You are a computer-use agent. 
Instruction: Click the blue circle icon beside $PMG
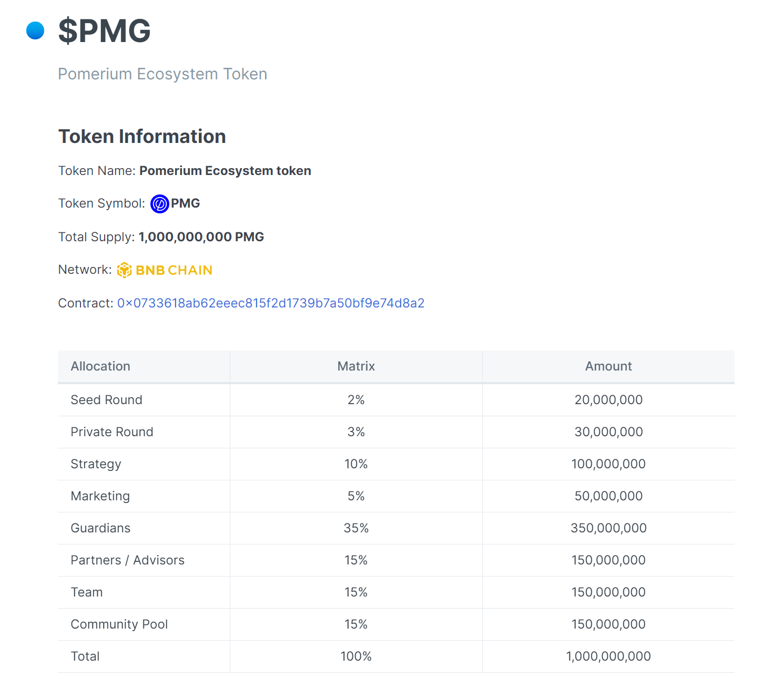coord(35,30)
